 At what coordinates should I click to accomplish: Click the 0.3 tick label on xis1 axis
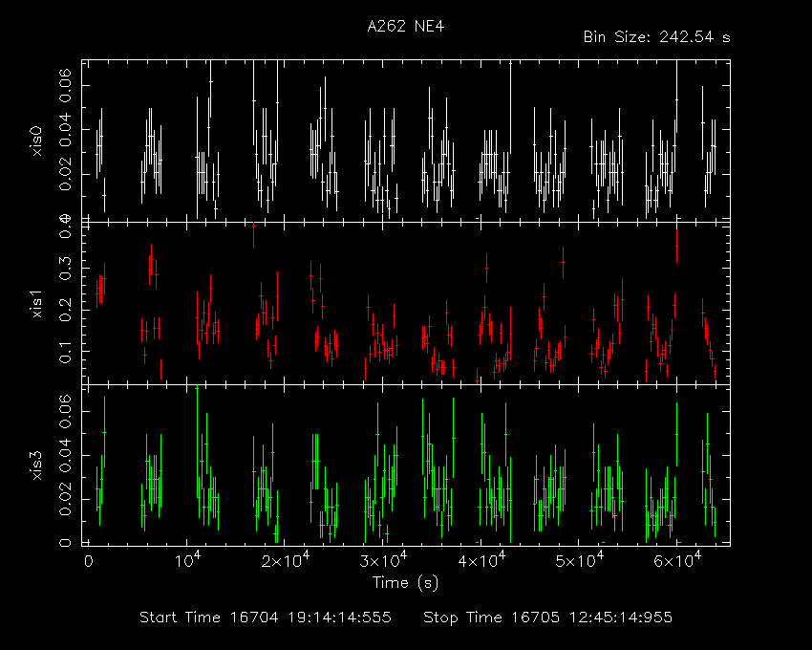coord(65,269)
